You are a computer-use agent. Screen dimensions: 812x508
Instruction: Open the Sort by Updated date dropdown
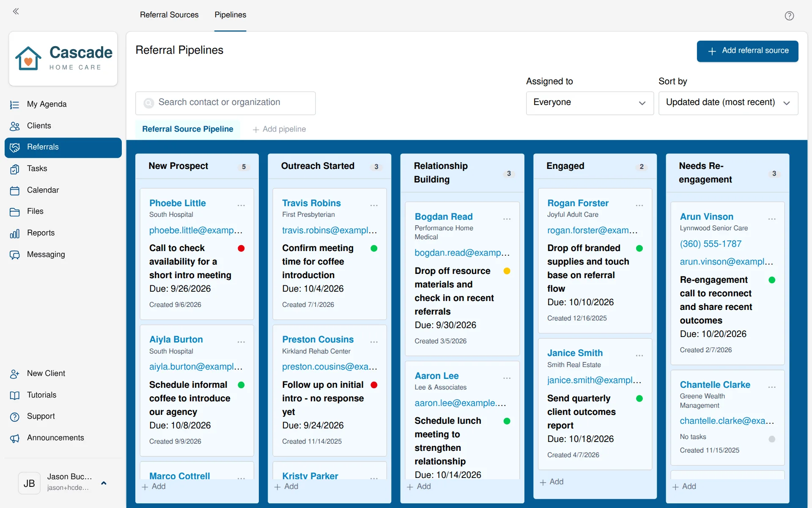[728, 103]
